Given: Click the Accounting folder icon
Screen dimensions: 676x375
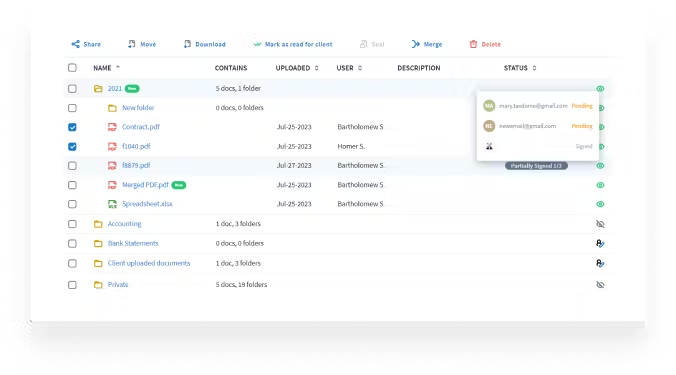Looking at the screenshot, I should click(x=98, y=224).
